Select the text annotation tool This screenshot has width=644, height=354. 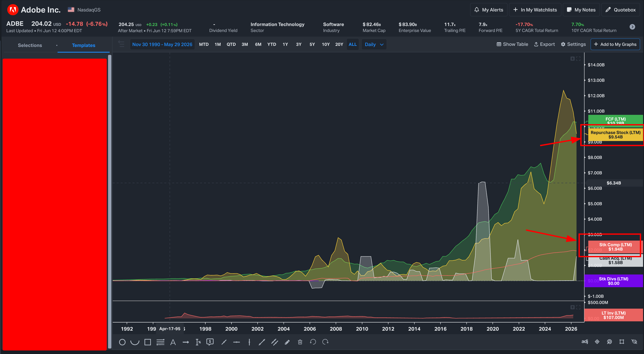(173, 342)
